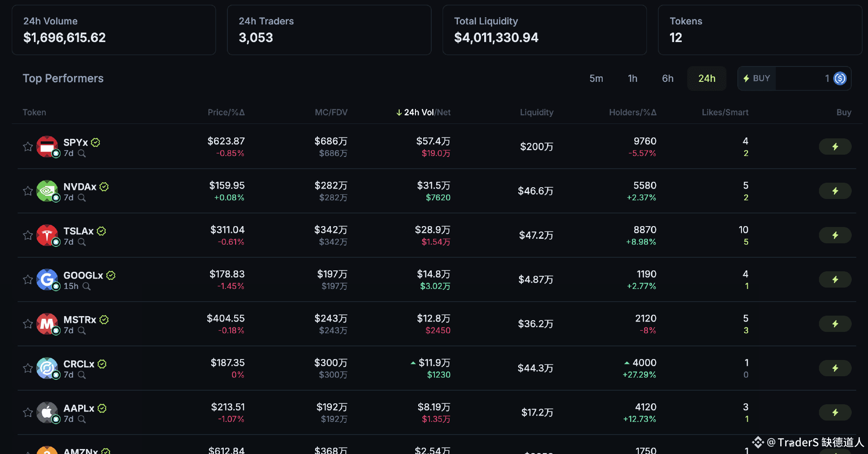868x454 pixels.
Task: Click the TSLAx Tesla logo
Action: 47,235
